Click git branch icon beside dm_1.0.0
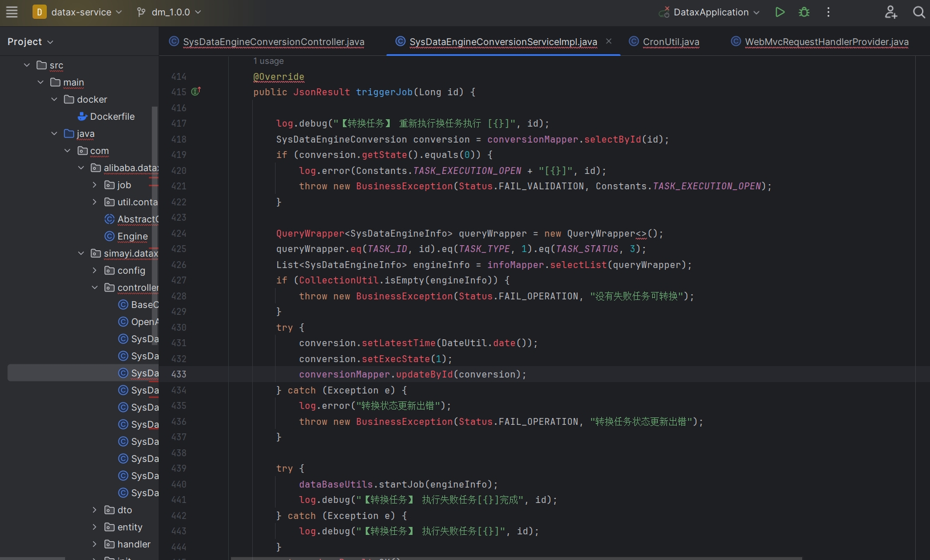 141,12
